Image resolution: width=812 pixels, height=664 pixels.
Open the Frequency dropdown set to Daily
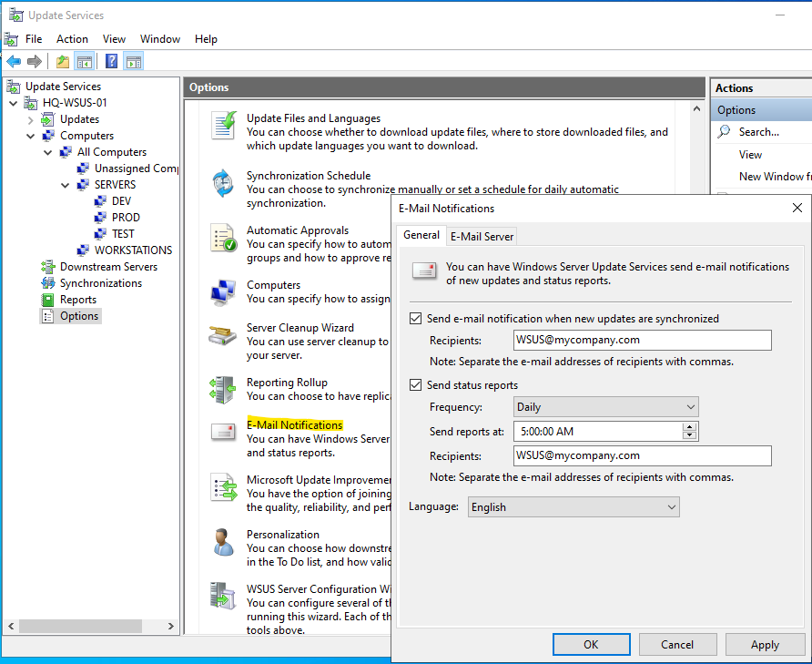[x=605, y=407]
